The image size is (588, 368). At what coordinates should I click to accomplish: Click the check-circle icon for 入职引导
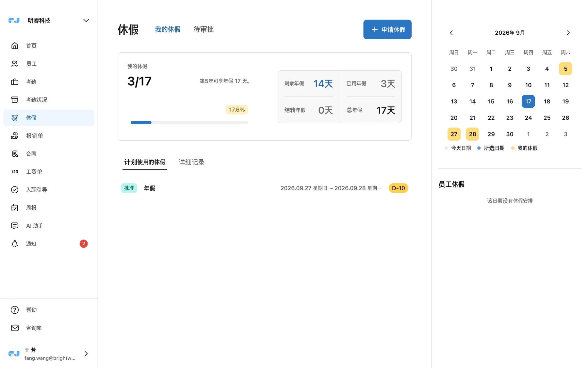(15, 190)
